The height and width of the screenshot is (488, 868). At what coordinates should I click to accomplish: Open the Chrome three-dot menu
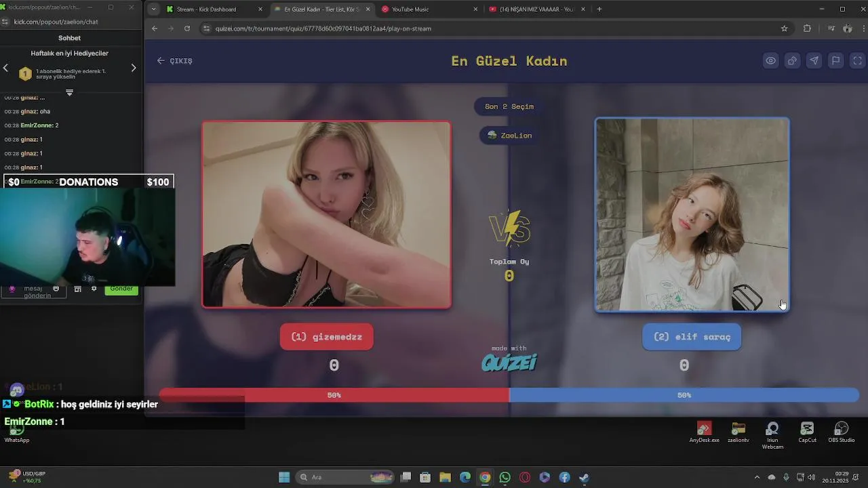click(862, 28)
